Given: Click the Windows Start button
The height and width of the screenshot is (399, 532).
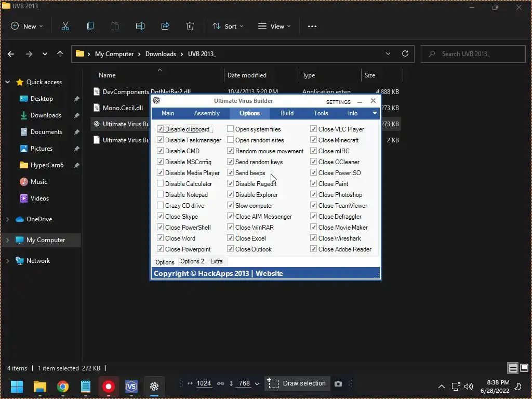Looking at the screenshot, I should (17, 386).
